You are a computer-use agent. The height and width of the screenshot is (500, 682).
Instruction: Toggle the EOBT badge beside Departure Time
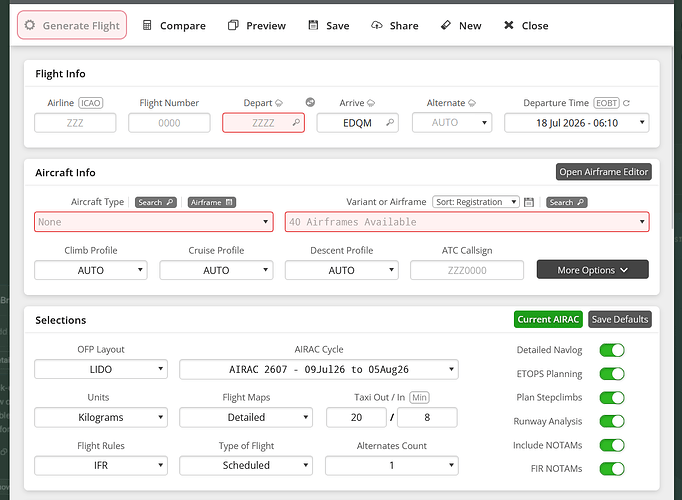pos(606,103)
